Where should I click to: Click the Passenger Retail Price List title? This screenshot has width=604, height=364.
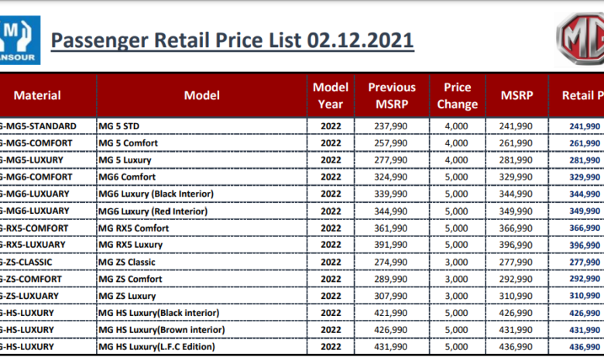pos(232,40)
